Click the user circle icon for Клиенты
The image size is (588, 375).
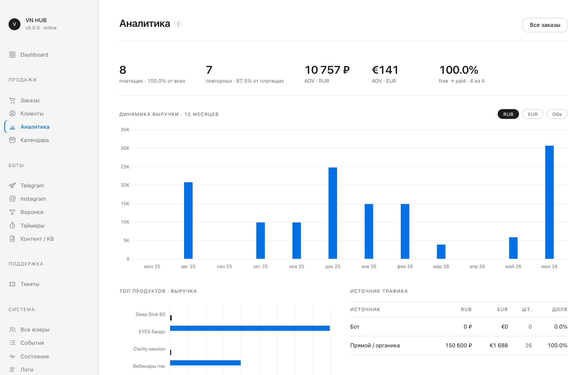(x=12, y=114)
